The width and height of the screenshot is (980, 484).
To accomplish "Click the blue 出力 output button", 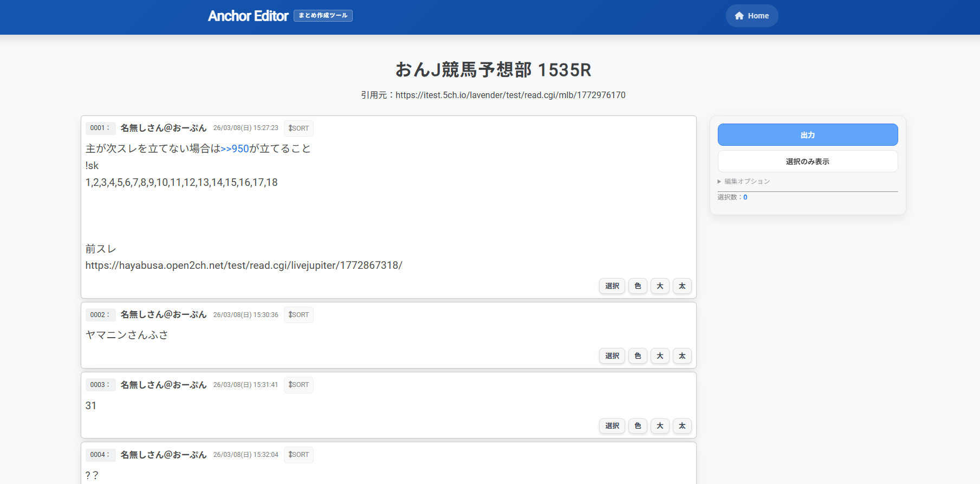I will tap(807, 135).
